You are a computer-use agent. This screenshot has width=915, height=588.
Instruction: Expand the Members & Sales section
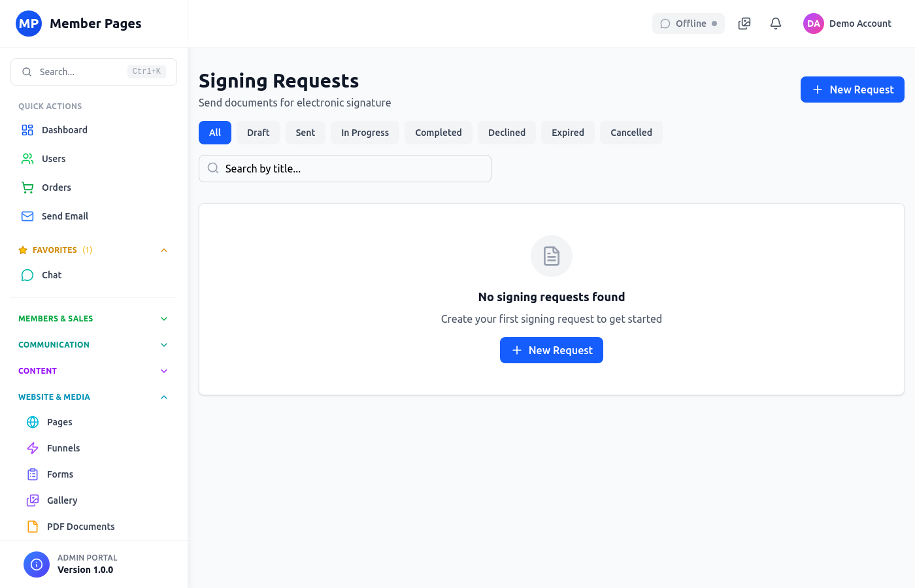click(164, 319)
